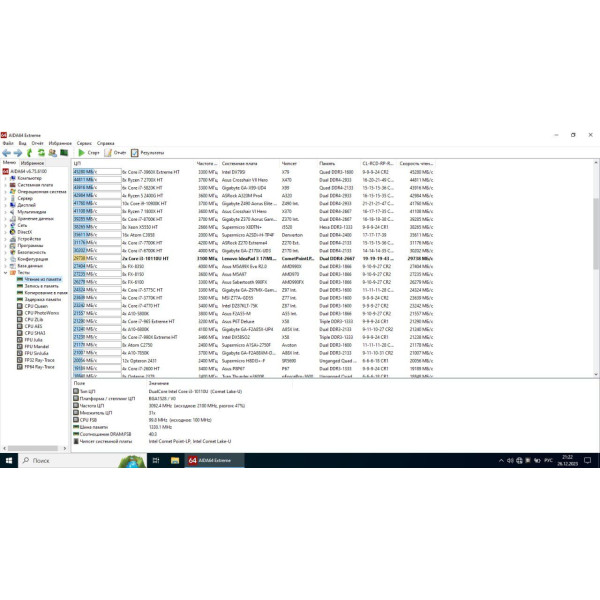This screenshot has height=600, width=600.
Task: Select the CPU AES test icon
Action: point(20,326)
